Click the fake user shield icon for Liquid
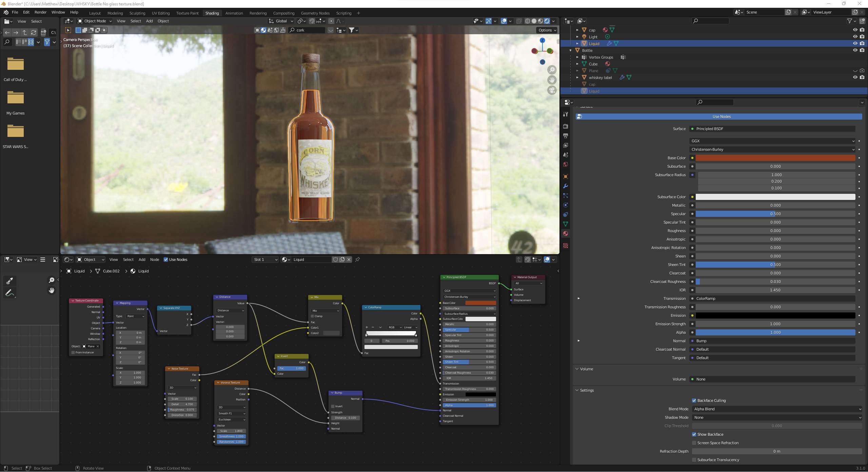 [335, 260]
